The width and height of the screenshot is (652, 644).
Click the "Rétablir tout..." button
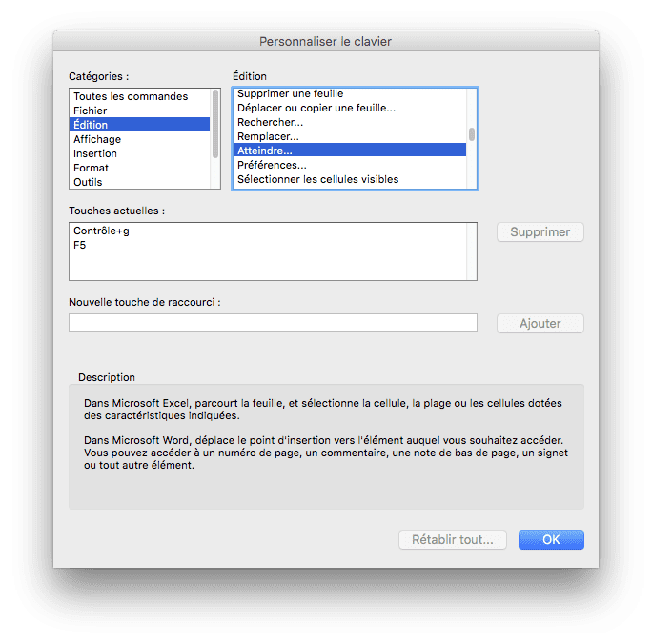(453, 539)
